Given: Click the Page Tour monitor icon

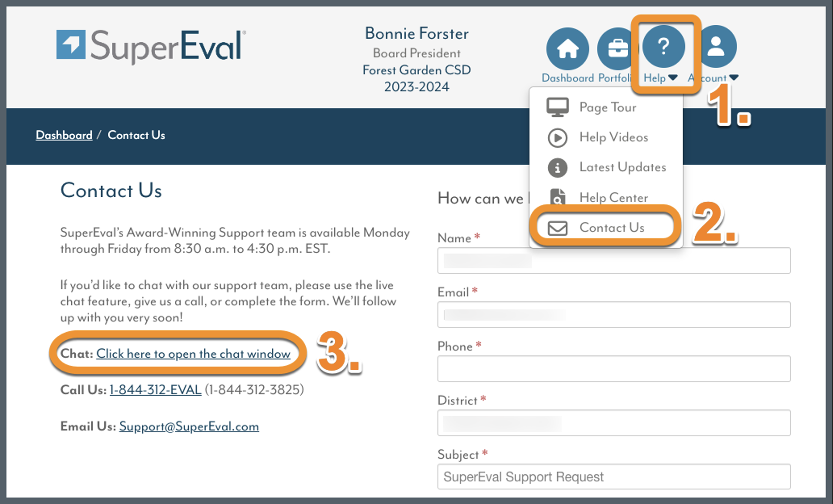Looking at the screenshot, I should point(557,107).
